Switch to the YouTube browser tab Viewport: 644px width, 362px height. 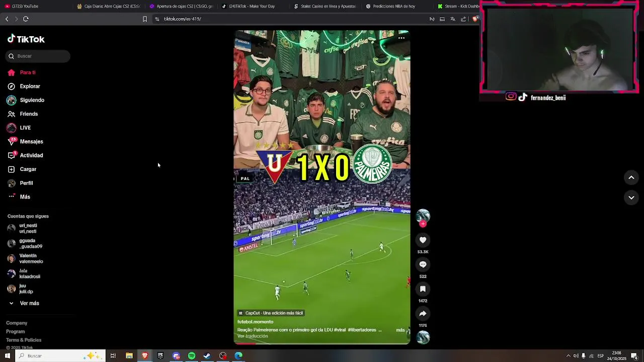coord(35,6)
